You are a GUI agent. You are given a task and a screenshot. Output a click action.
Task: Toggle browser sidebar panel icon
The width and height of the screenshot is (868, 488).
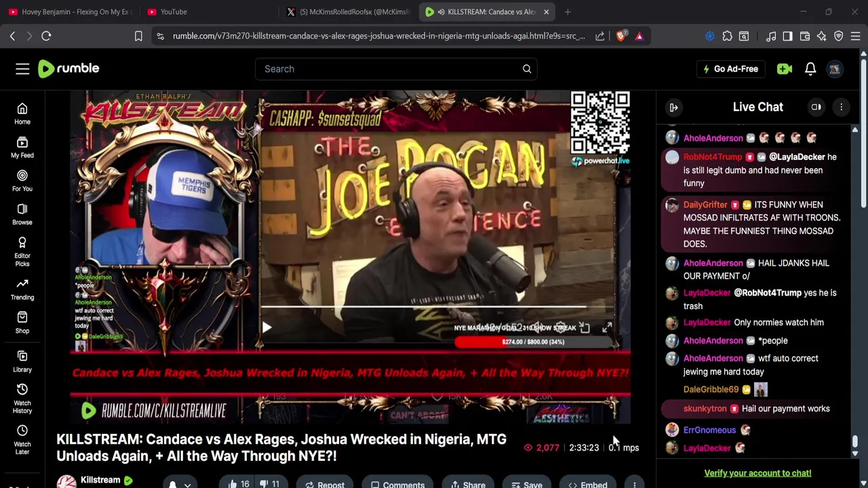(x=787, y=36)
